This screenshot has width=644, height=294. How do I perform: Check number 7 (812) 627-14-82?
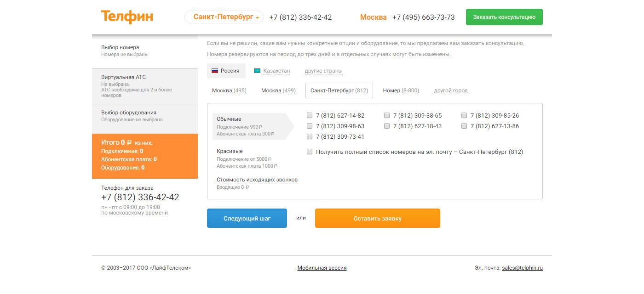pos(310,115)
